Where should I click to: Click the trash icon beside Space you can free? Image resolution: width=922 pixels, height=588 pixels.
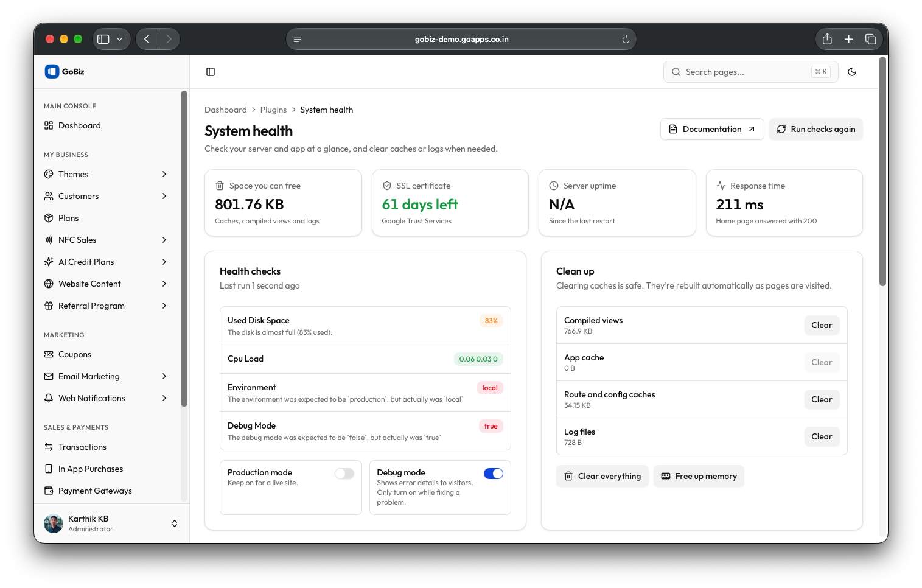click(220, 186)
